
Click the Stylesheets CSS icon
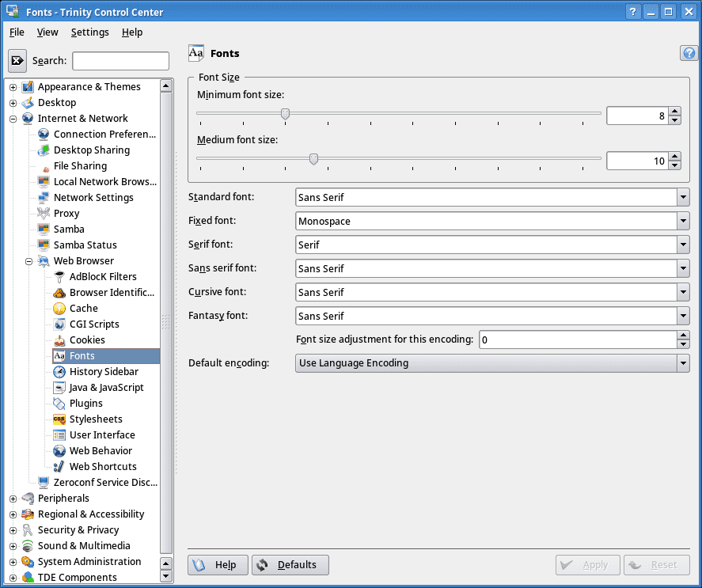[59, 419]
